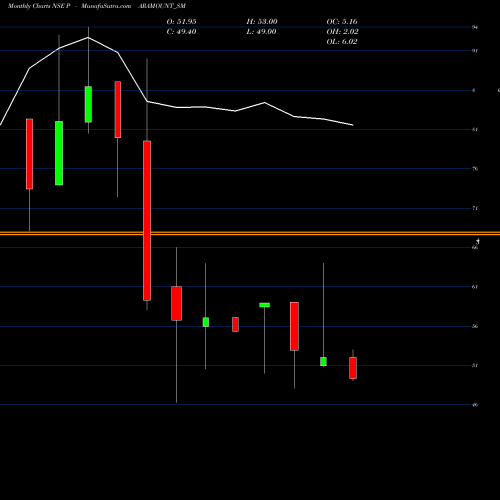Screen dimensions: 500x500
Task: Click the 91 price axis label
Action: tap(475, 51)
